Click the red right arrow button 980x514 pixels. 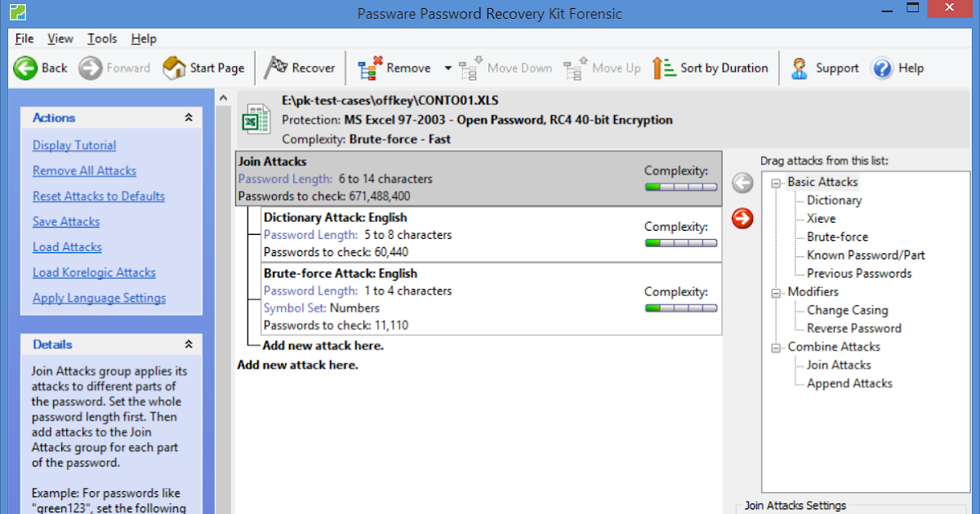(x=742, y=218)
